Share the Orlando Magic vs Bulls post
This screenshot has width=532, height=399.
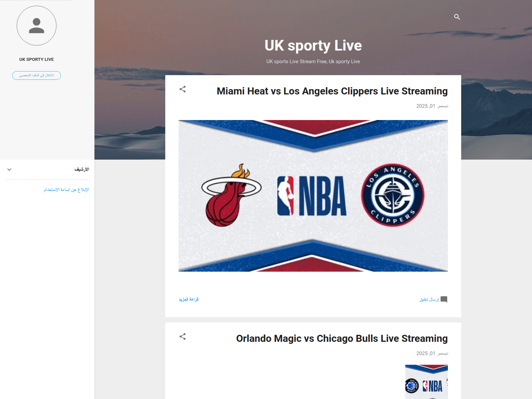(183, 336)
